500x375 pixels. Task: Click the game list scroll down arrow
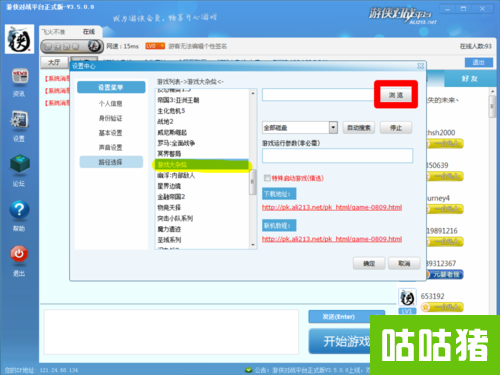tap(253, 245)
